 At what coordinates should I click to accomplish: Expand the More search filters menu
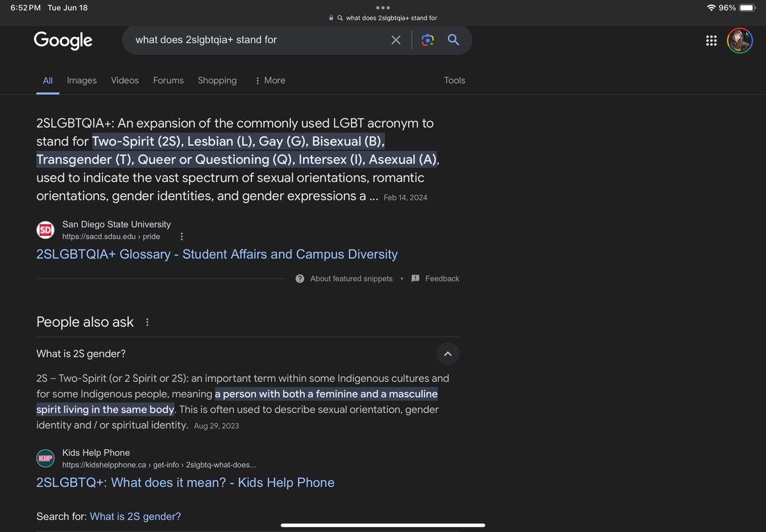click(x=269, y=80)
